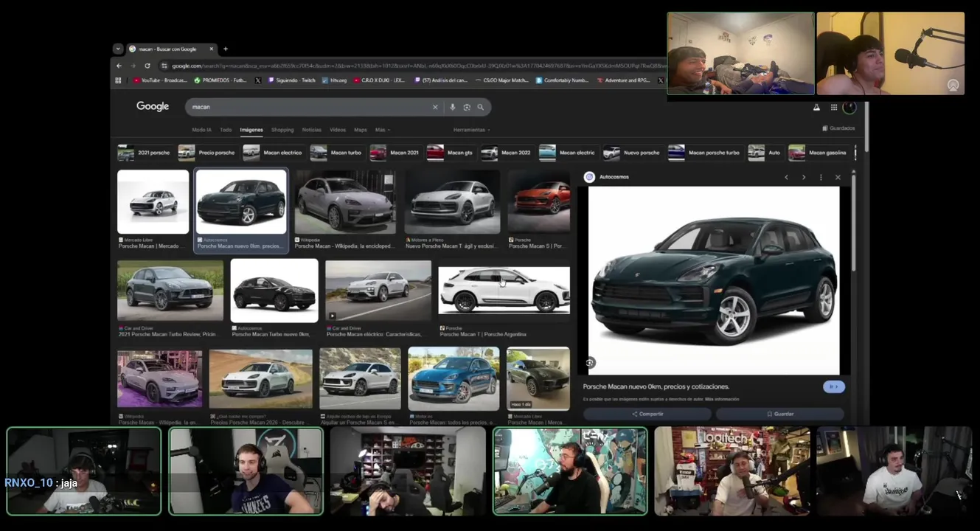Close the image preview panel

838,177
